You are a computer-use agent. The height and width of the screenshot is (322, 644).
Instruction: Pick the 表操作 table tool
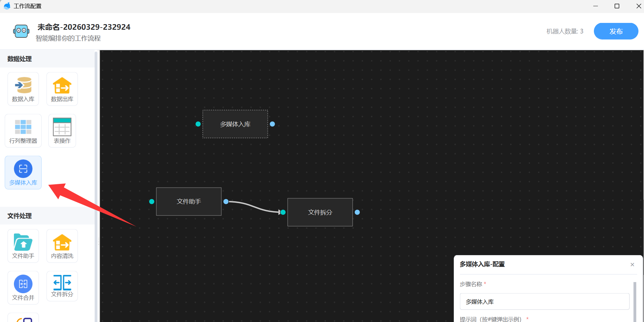(62, 131)
